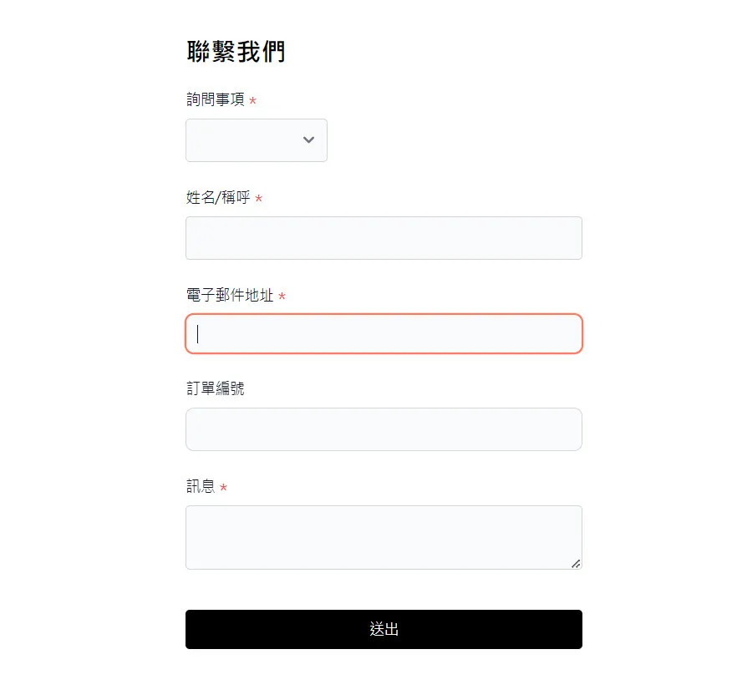The height and width of the screenshot is (700, 732).
Task: Click the 電子郵件地址 input box
Action: click(384, 334)
